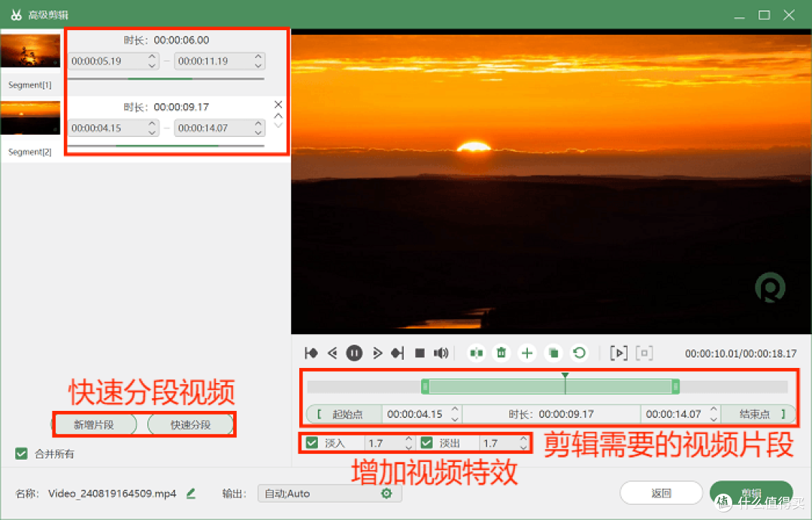Open output settings gear icon
Image resolution: width=812 pixels, height=520 pixels.
pyautogui.click(x=386, y=493)
